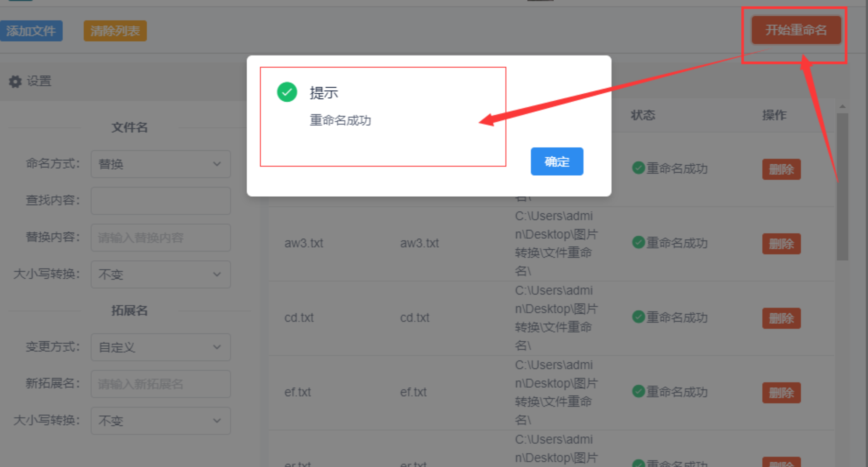Open the 命名方式 dropdown showing 替换
868x467 pixels.
click(160, 164)
